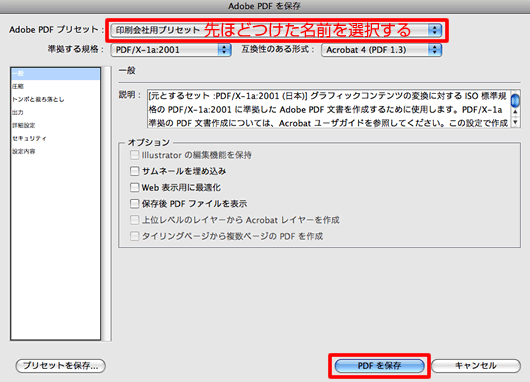Screen dimensions: 530x382
Task: Click inside the 説明 description text box
Action: click(x=329, y=109)
